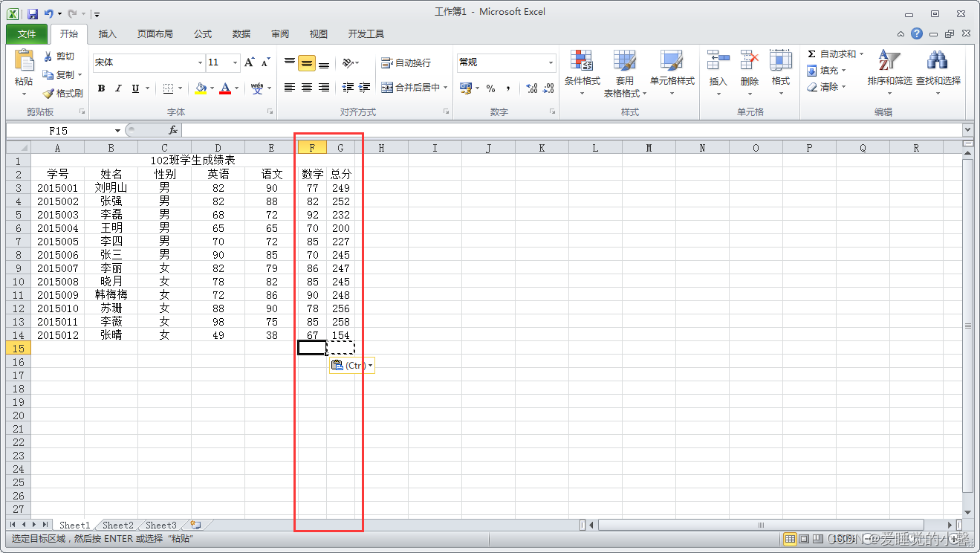Click the insert function fx icon
The image size is (980, 553).
click(173, 130)
